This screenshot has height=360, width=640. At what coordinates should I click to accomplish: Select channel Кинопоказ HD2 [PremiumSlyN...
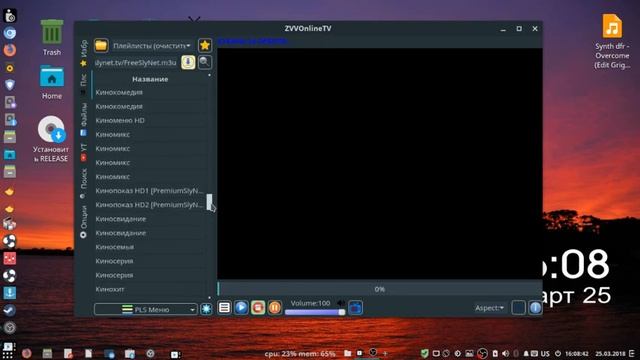click(x=150, y=204)
